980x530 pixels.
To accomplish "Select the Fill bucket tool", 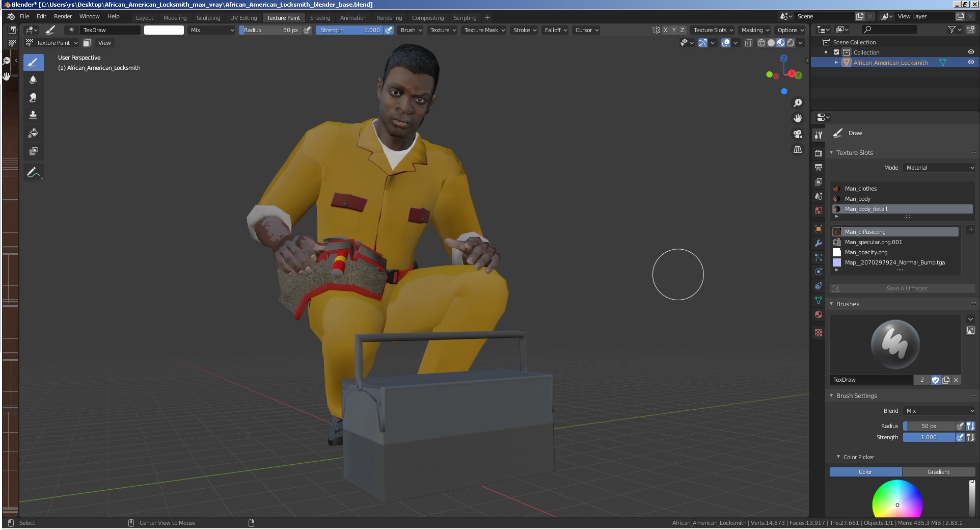I will tap(33, 133).
